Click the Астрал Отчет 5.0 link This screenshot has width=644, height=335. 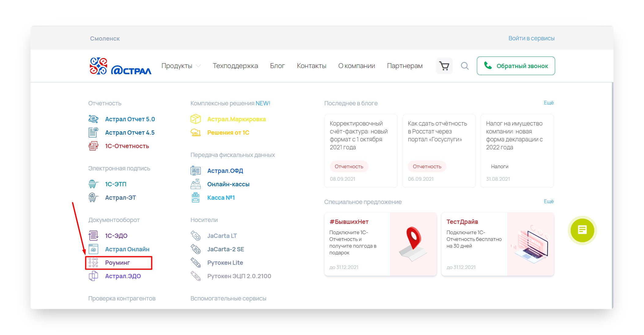130,119
